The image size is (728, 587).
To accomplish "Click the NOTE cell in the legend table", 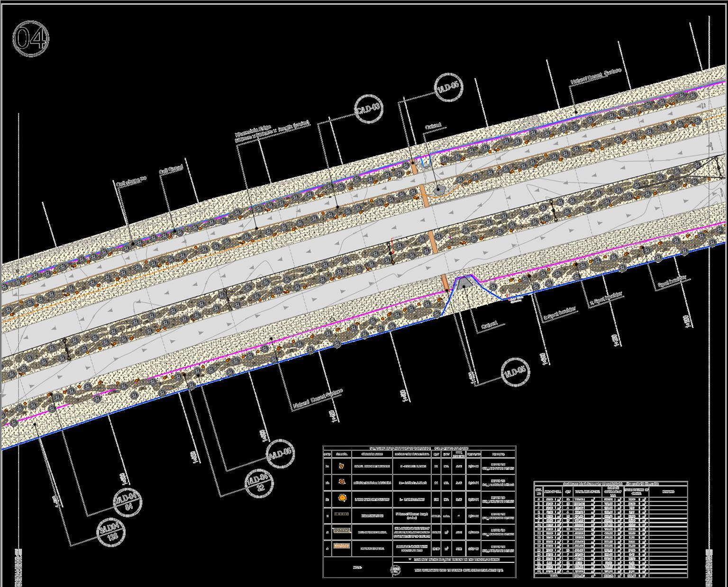I will click(x=357, y=567).
